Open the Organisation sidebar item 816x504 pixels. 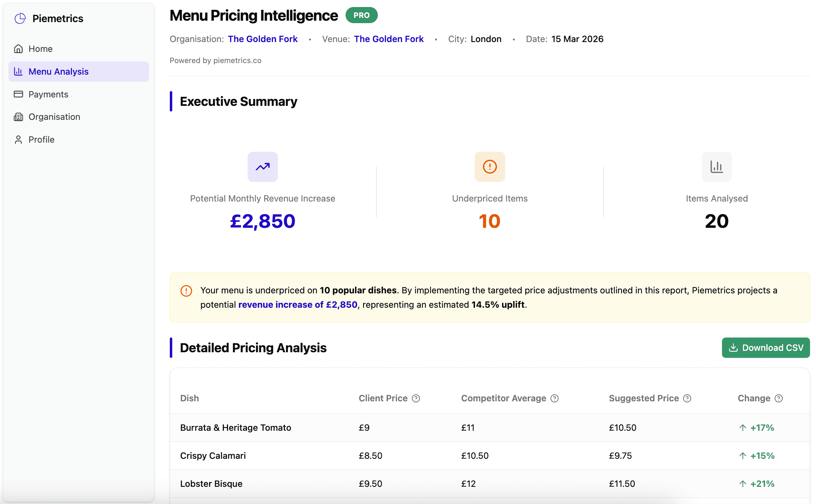54,117
